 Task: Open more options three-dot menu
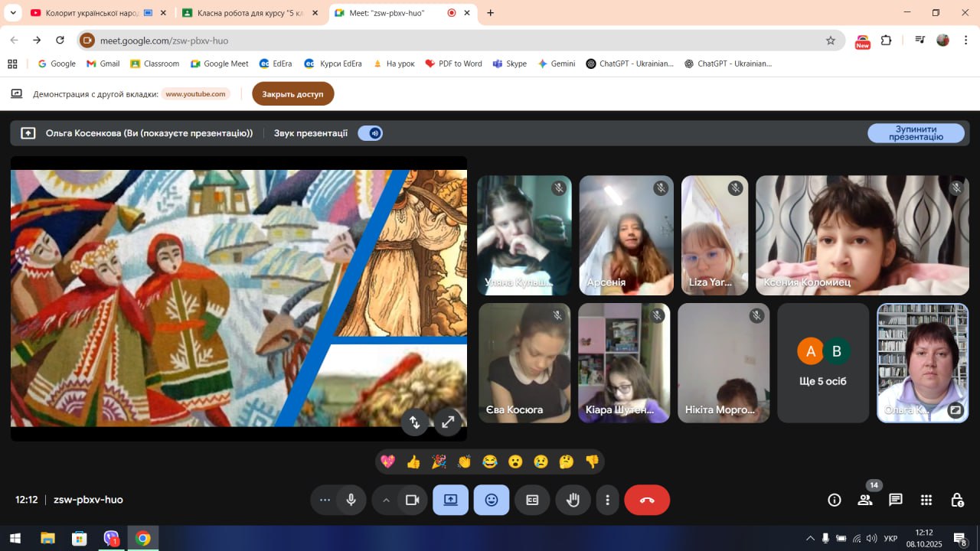(x=607, y=500)
